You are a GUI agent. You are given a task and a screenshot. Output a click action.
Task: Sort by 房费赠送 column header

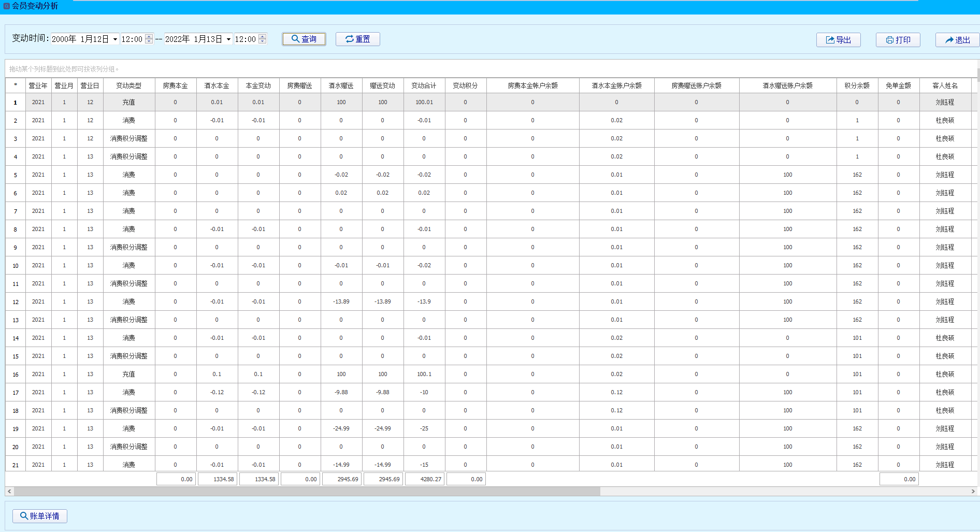(x=300, y=85)
